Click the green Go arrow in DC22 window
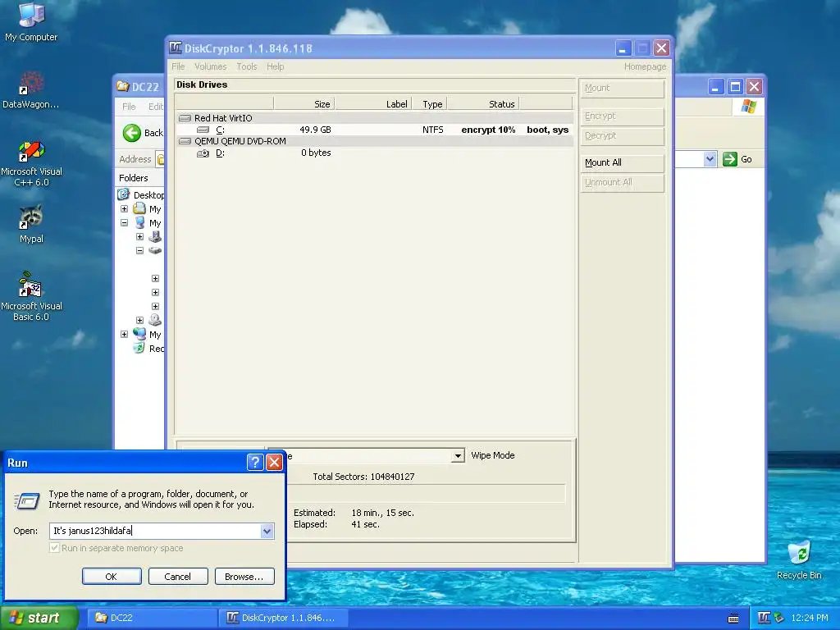Image resolution: width=840 pixels, height=630 pixels. pos(729,159)
